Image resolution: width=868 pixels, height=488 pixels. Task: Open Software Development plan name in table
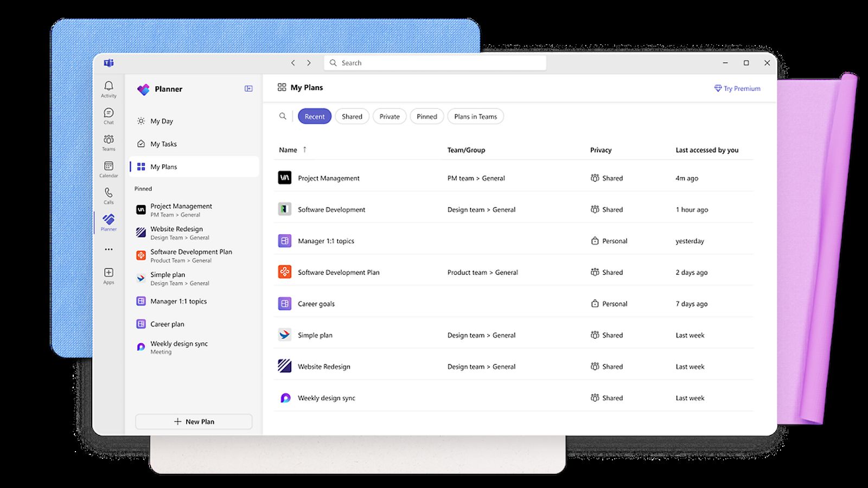coord(331,210)
